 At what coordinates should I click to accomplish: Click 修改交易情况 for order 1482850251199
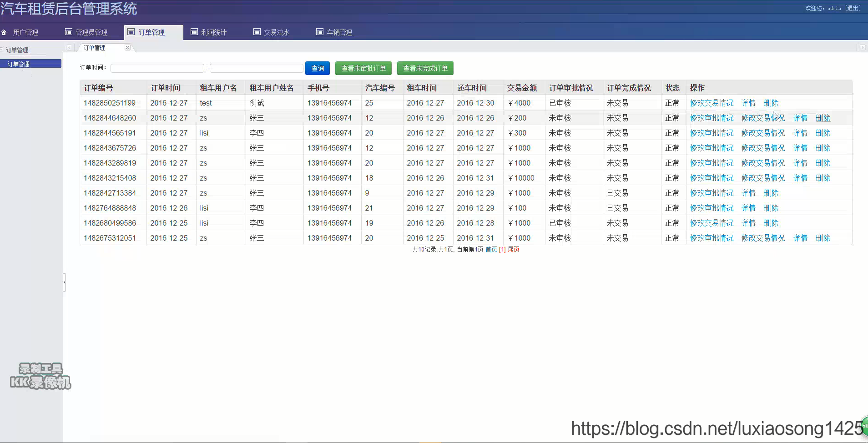pos(712,103)
